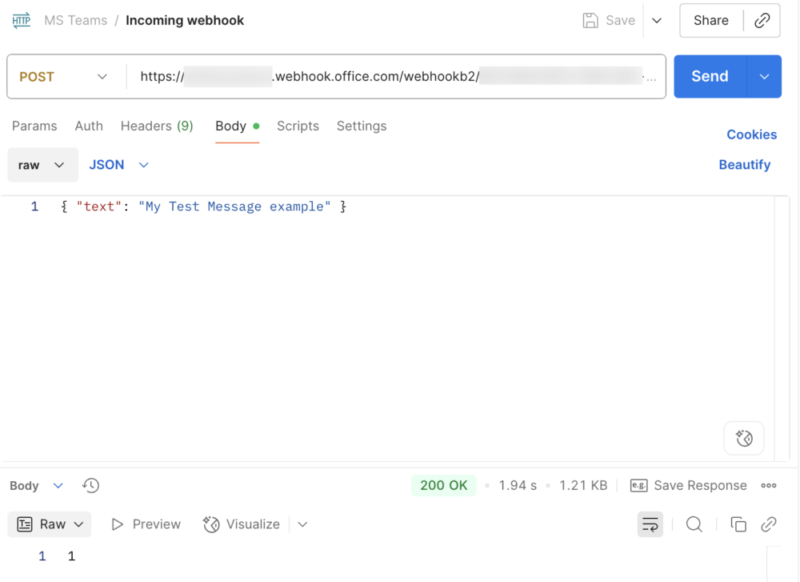Open the Save options dropdown arrow

[x=657, y=20]
